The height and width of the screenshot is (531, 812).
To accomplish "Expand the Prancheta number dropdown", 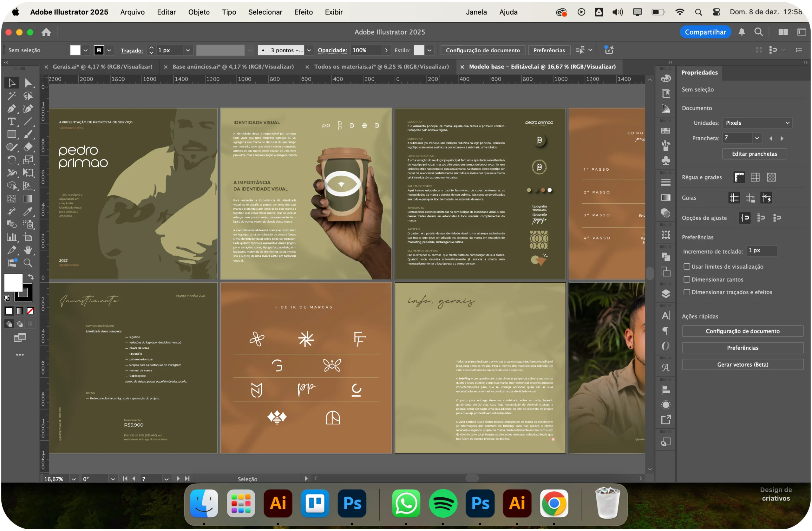I will pos(757,138).
